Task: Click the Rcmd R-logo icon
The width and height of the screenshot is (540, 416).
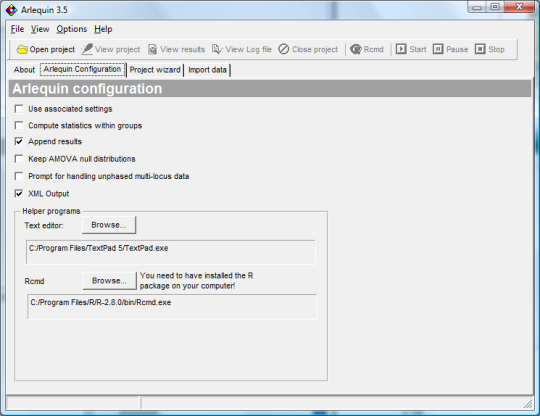Action: [x=356, y=50]
